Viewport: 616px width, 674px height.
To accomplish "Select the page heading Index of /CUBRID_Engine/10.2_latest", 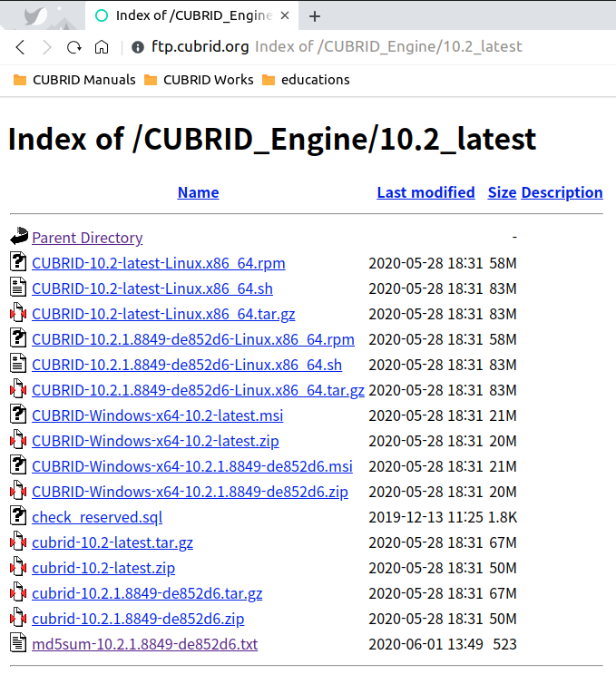I will 272,140.
